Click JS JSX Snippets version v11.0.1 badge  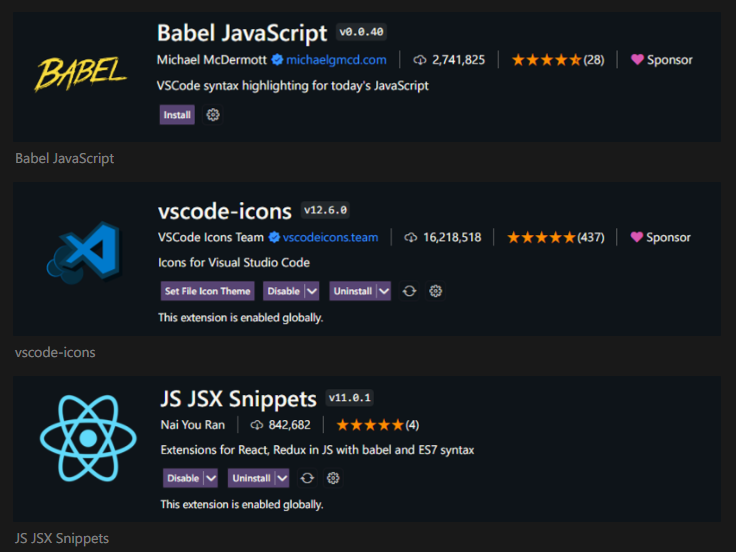click(349, 398)
